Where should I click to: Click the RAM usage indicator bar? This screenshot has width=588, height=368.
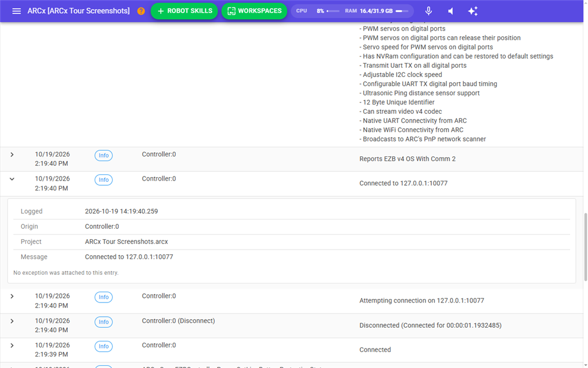[403, 11]
